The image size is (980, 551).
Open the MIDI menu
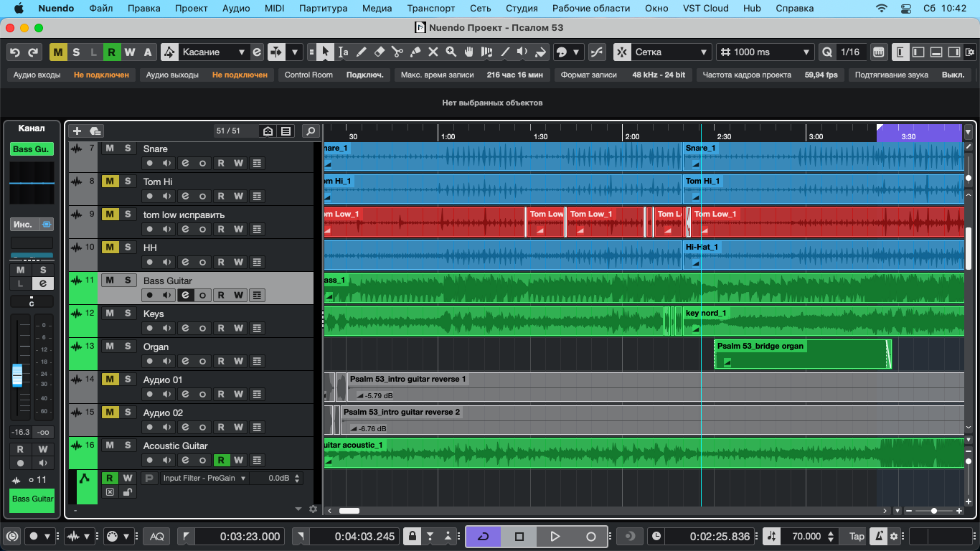click(275, 9)
